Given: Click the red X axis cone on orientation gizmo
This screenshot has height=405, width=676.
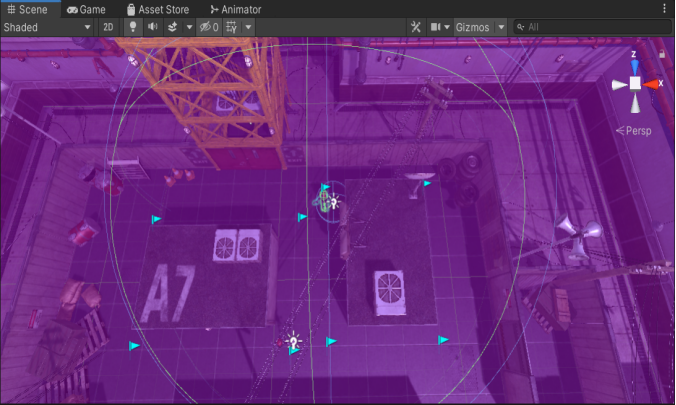Looking at the screenshot, I should tap(652, 84).
